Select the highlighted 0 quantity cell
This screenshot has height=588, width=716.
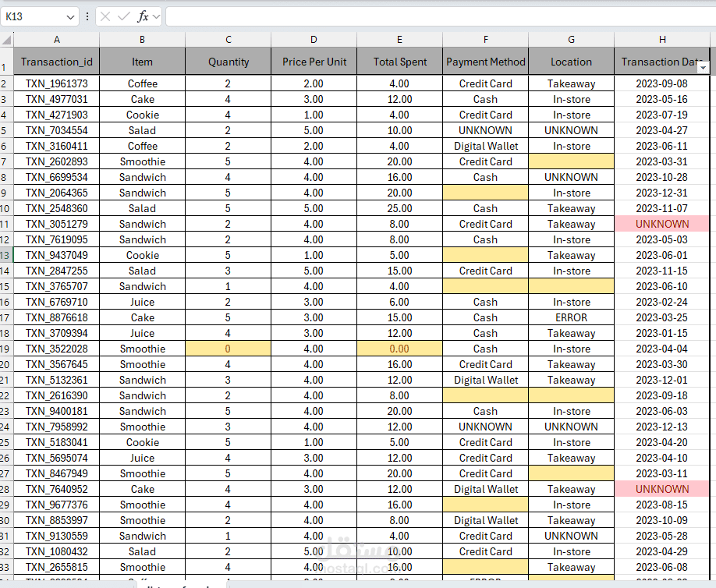point(229,349)
